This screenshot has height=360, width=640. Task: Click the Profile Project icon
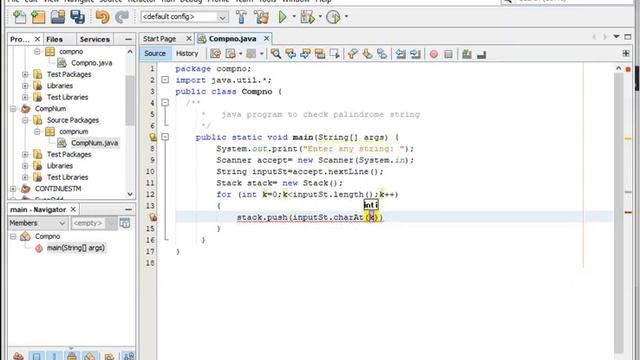click(x=333, y=17)
